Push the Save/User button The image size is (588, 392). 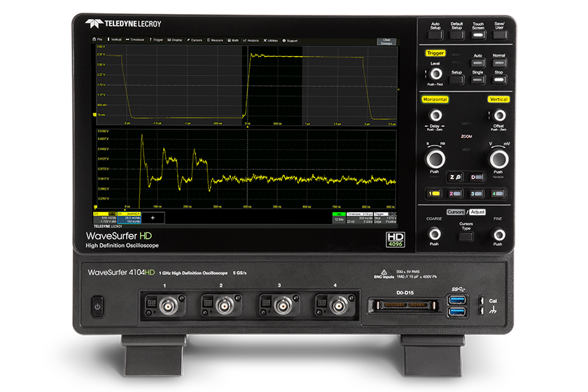(x=500, y=35)
